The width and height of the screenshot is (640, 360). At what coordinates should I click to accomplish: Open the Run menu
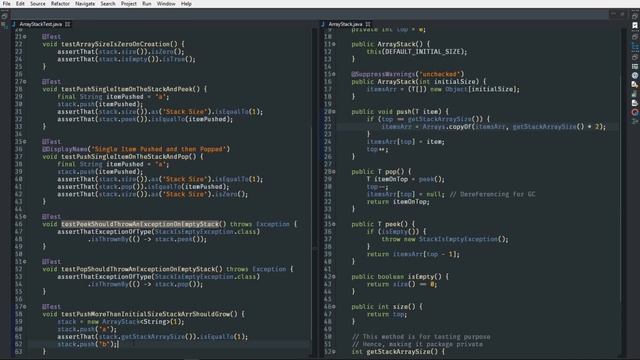[x=147, y=4]
